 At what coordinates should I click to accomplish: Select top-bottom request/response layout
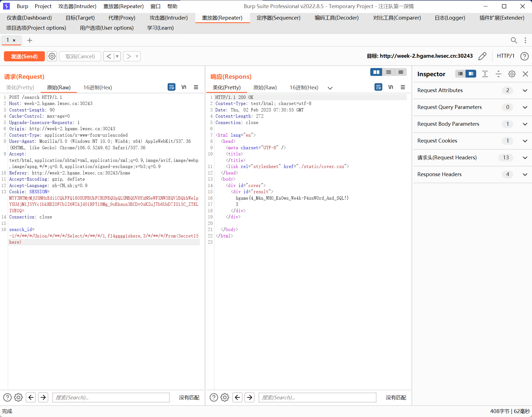tap(388, 72)
